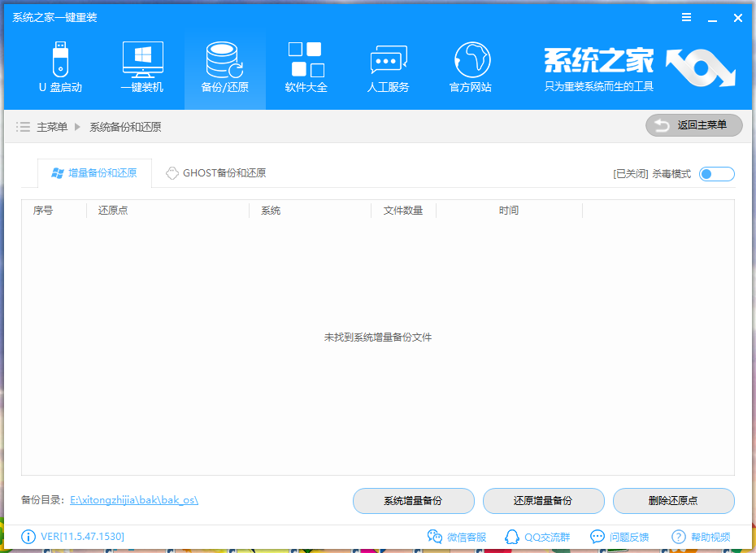Image resolution: width=756 pixels, height=553 pixels.
Task: Click the VER[11.5.47.1530] version text
Action: pyautogui.click(x=82, y=537)
